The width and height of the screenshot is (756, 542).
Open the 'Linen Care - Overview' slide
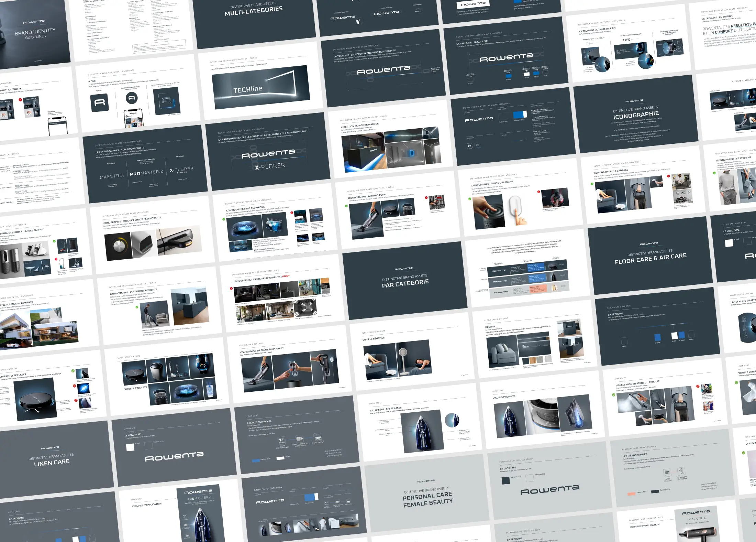point(303,506)
